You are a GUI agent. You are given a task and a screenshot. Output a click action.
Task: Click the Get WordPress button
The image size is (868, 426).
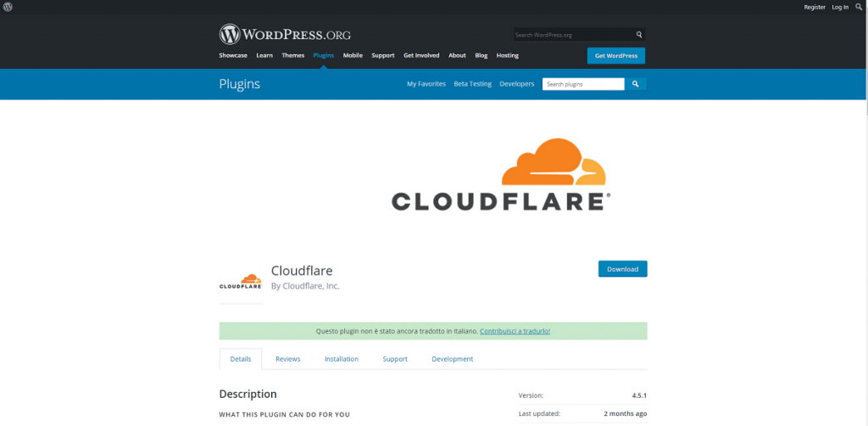[616, 56]
